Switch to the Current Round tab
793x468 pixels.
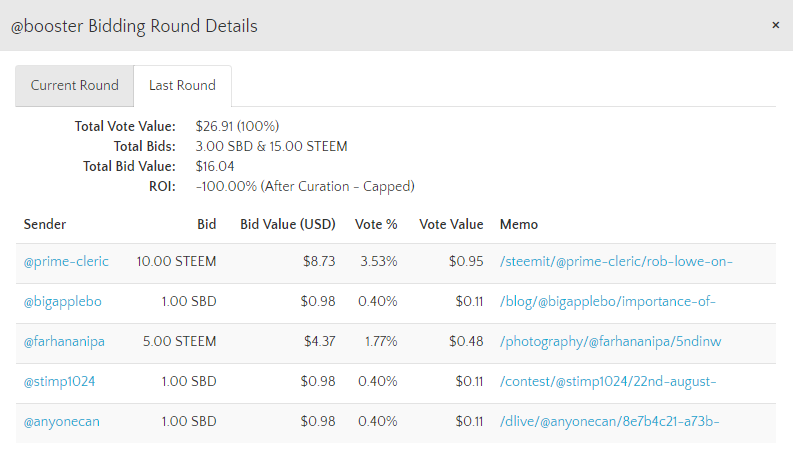[x=74, y=86]
